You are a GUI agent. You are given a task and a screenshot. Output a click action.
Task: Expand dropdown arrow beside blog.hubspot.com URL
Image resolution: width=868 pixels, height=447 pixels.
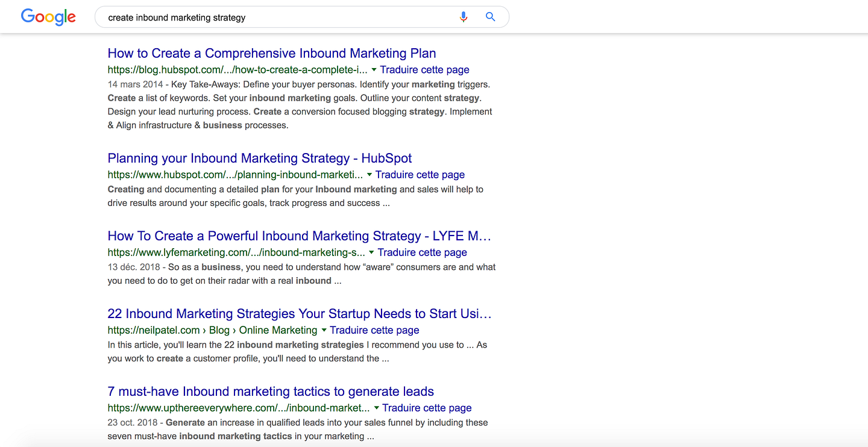pos(374,70)
